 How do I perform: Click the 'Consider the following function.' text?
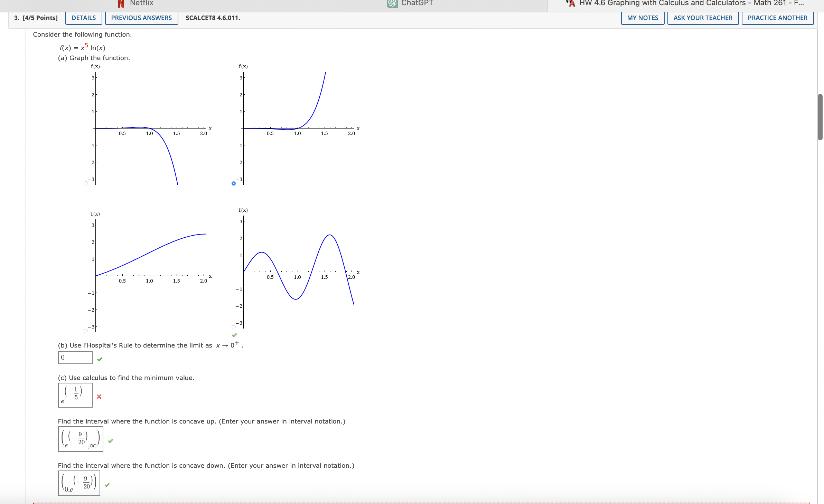click(82, 35)
